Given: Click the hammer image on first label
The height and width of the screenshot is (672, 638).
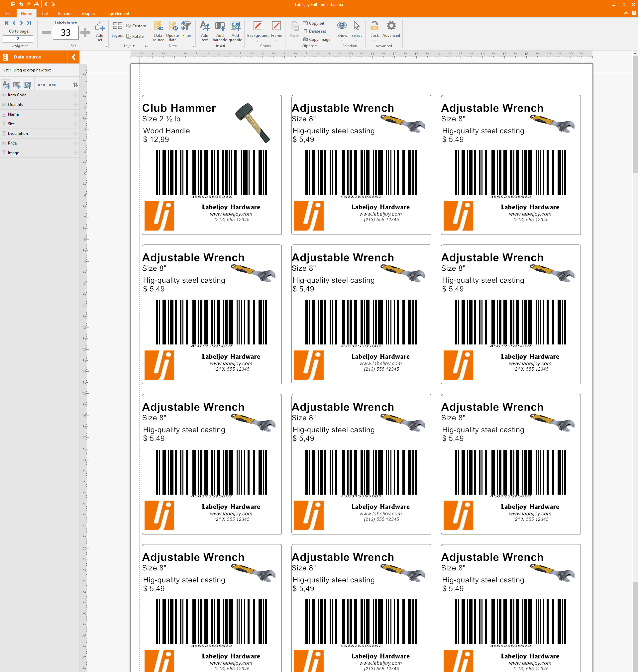Looking at the screenshot, I should pyautogui.click(x=253, y=123).
